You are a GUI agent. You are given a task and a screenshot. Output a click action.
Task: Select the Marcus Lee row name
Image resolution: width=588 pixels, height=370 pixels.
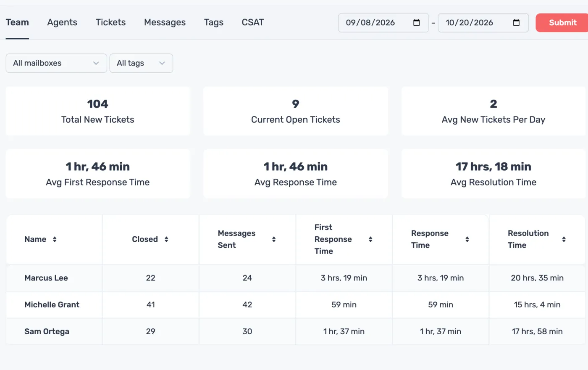(x=46, y=278)
